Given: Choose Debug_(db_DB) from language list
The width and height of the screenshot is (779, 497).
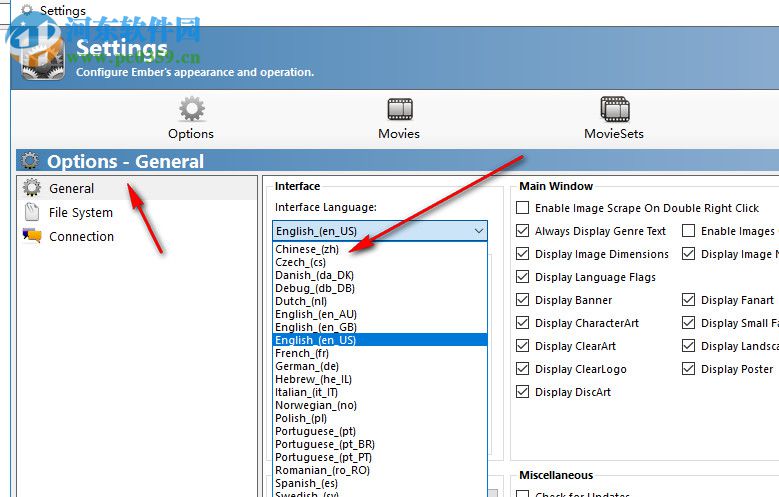Looking at the screenshot, I should pos(380,288).
